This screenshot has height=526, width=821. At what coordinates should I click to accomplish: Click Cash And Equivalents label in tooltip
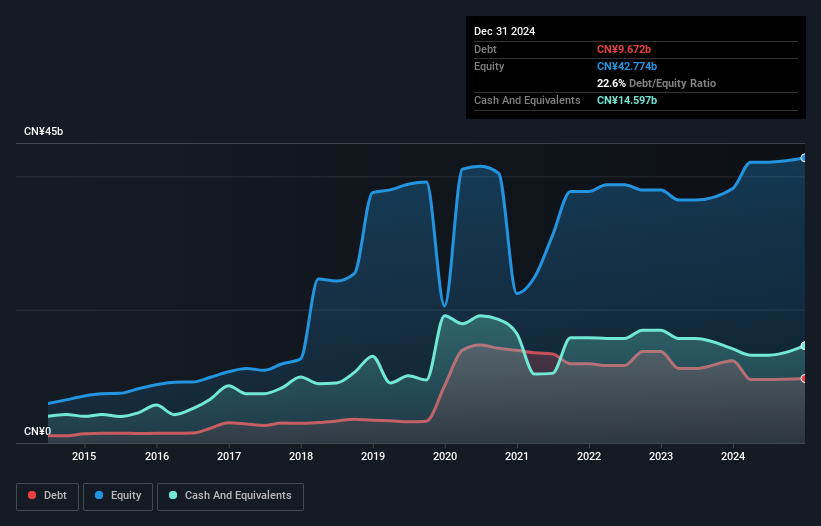click(527, 100)
